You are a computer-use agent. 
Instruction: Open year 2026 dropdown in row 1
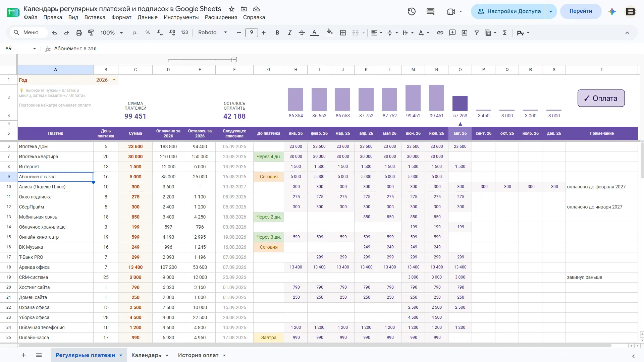point(114,80)
